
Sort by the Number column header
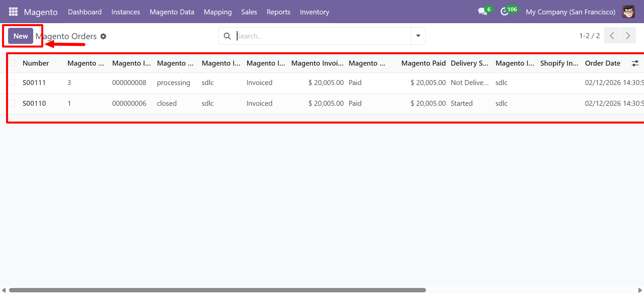(36, 63)
